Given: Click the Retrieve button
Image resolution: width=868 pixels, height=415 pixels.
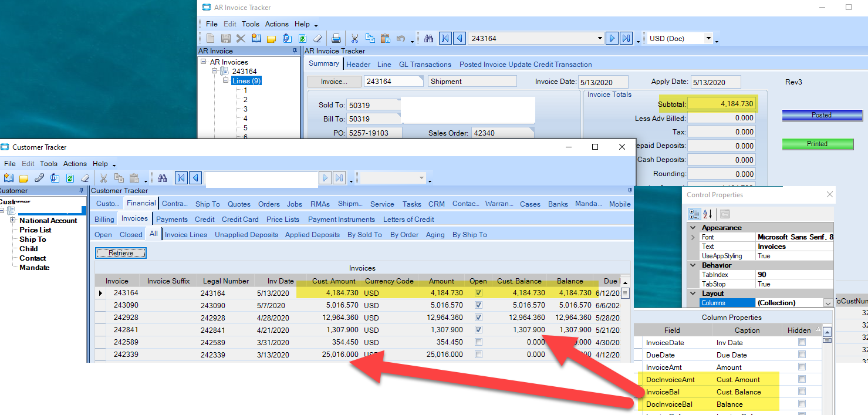Looking at the screenshot, I should 120,253.
